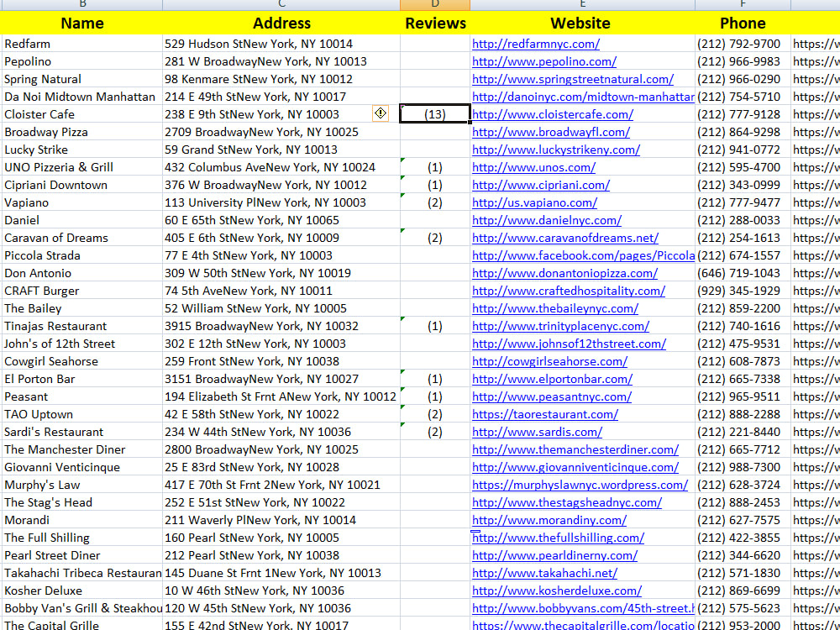The image size is (840, 630).
Task: Select The Stag's Head name cell
Action: tap(82, 502)
